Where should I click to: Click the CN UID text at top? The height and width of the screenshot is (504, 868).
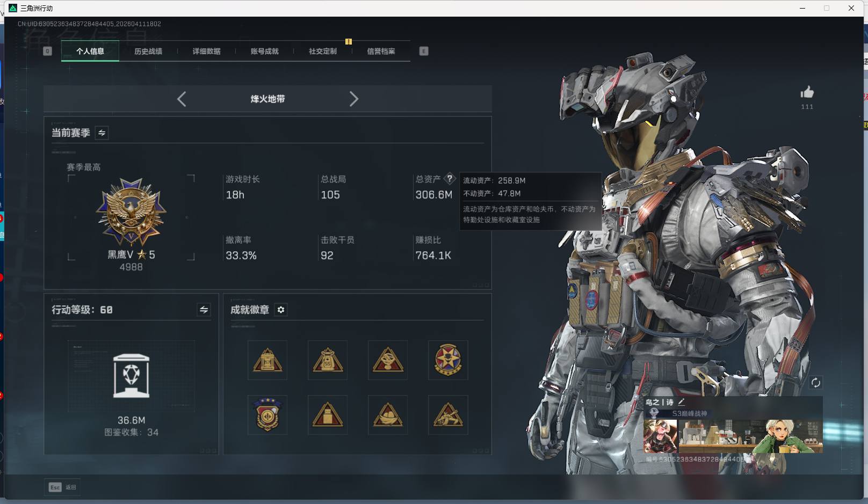(89, 24)
